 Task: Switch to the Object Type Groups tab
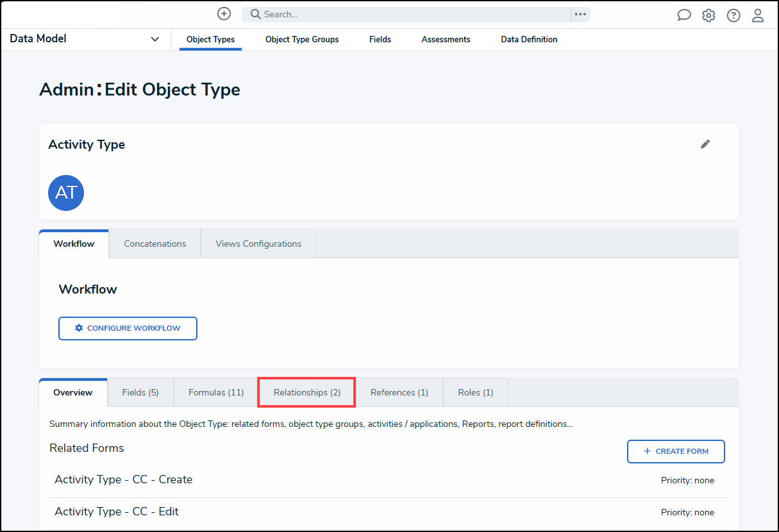(x=302, y=39)
